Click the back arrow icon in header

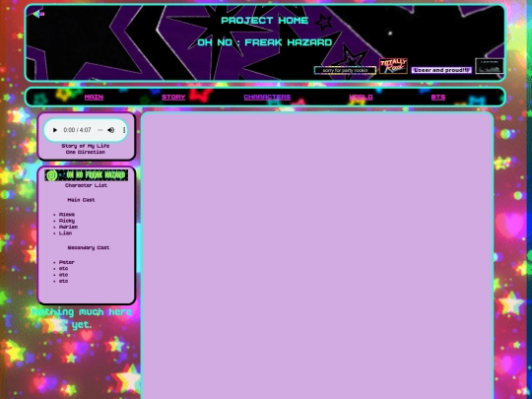38,14
